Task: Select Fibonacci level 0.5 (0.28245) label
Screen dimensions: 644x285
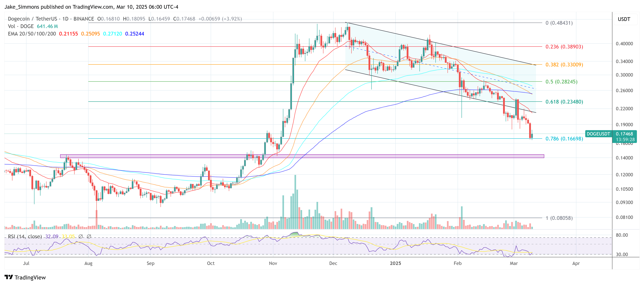Action: coord(561,82)
